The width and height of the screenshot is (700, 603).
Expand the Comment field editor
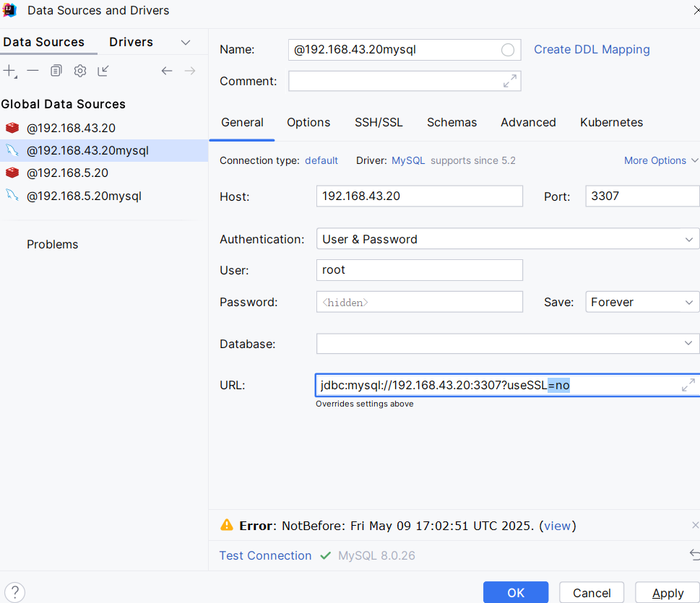coord(511,81)
